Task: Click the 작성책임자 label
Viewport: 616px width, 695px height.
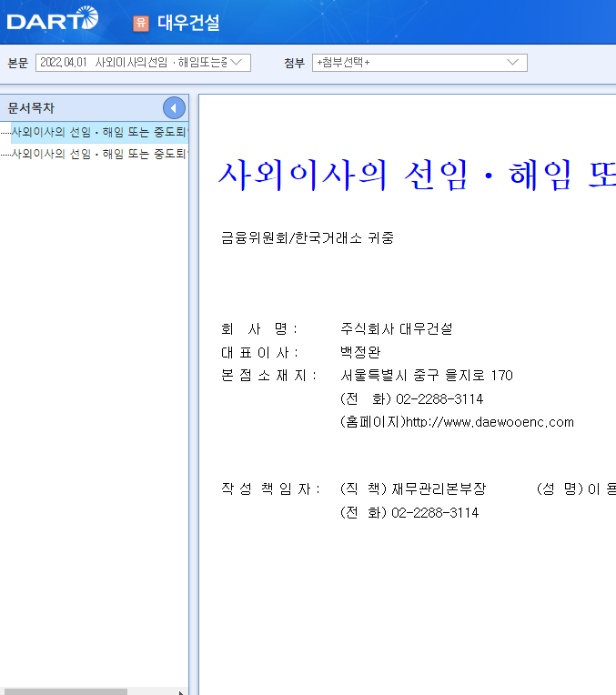Action: (x=270, y=489)
